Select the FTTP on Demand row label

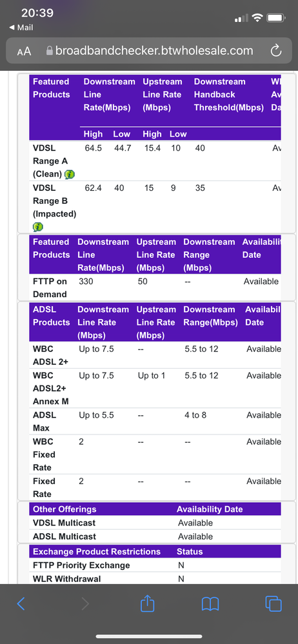point(50,288)
